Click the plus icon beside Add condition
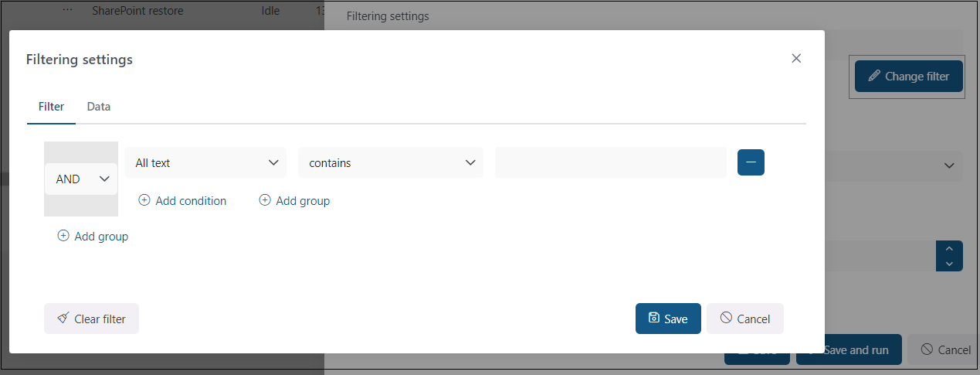 [144, 200]
